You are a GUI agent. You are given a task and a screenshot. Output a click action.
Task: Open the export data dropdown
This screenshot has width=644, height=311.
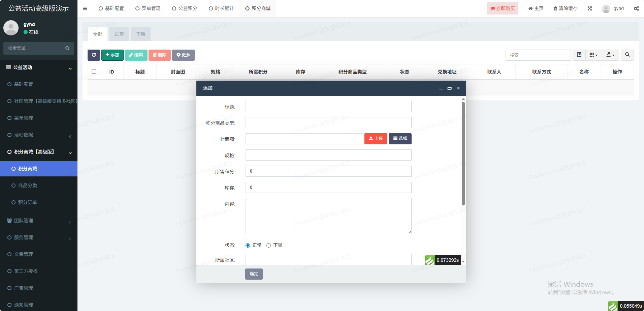pos(610,55)
